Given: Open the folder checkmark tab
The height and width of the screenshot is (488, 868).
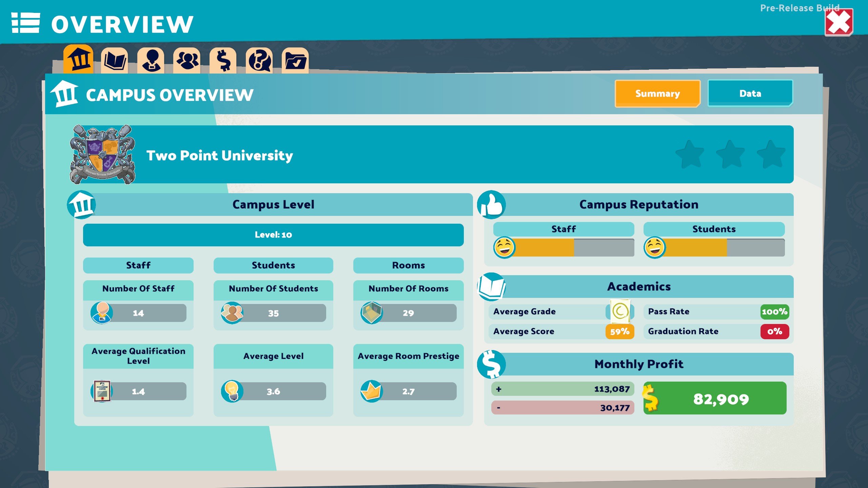Looking at the screenshot, I should point(295,60).
